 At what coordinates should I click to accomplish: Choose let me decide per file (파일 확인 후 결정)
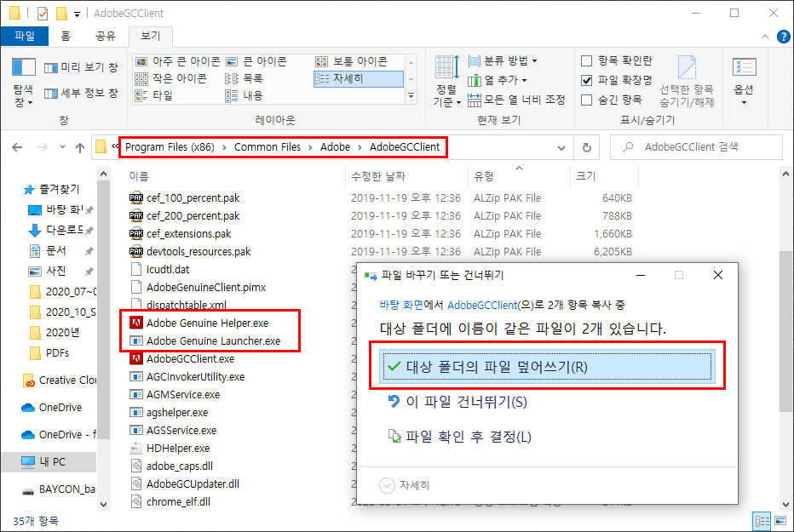click(x=459, y=437)
